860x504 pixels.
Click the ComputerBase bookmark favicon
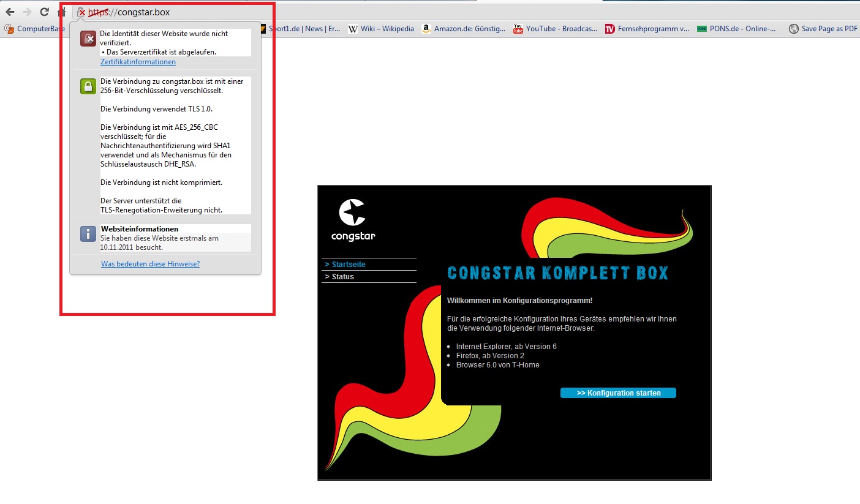(9, 29)
